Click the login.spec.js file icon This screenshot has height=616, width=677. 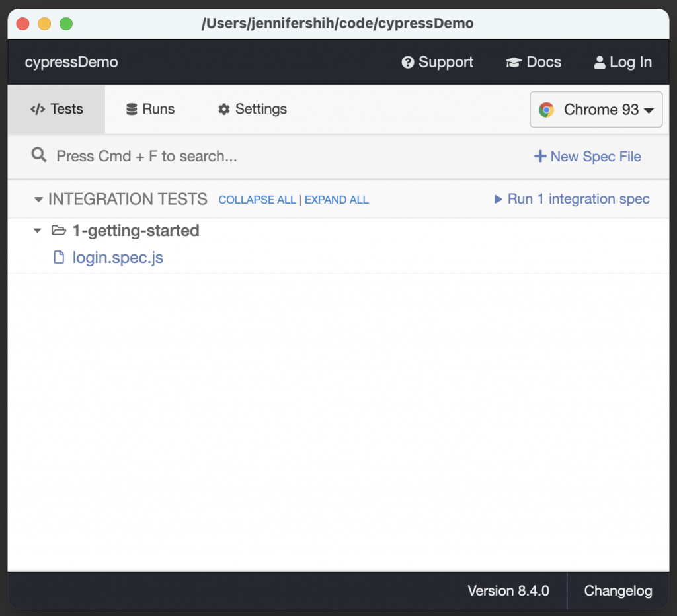tap(59, 257)
